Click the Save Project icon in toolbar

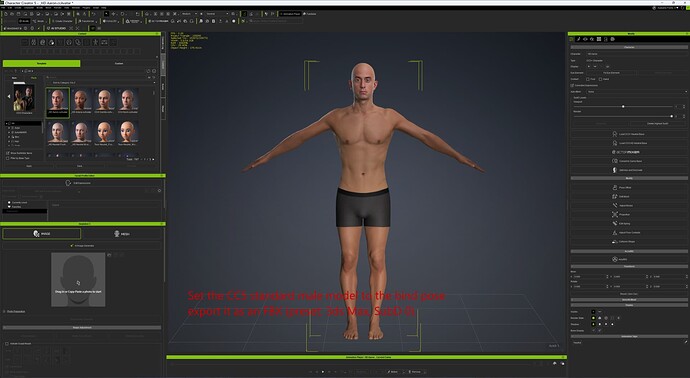[18, 14]
